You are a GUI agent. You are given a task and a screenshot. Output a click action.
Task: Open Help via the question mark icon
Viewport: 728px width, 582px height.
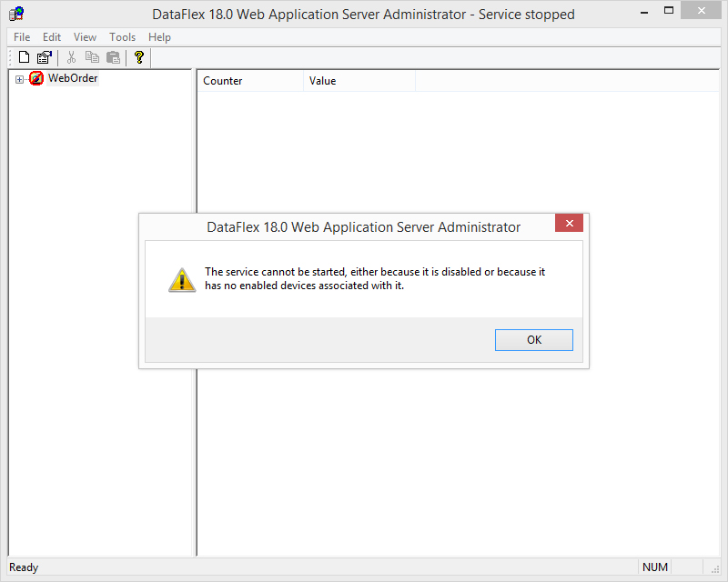click(x=139, y=57)
